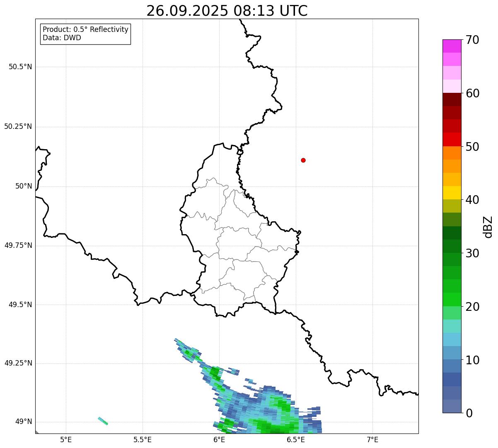
Task: Pick the orange colorbar swatch below 50
Action: click(452, 153)
